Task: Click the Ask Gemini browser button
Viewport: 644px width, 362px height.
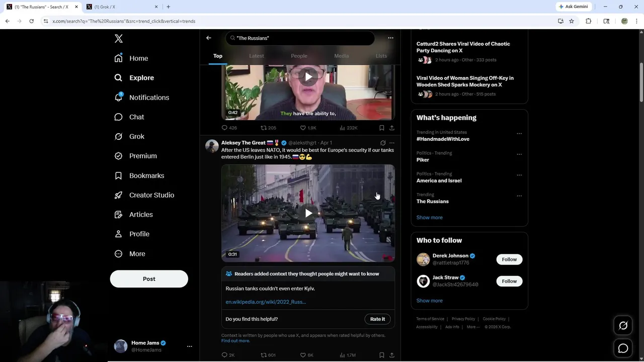Action: tap(573, 7)
